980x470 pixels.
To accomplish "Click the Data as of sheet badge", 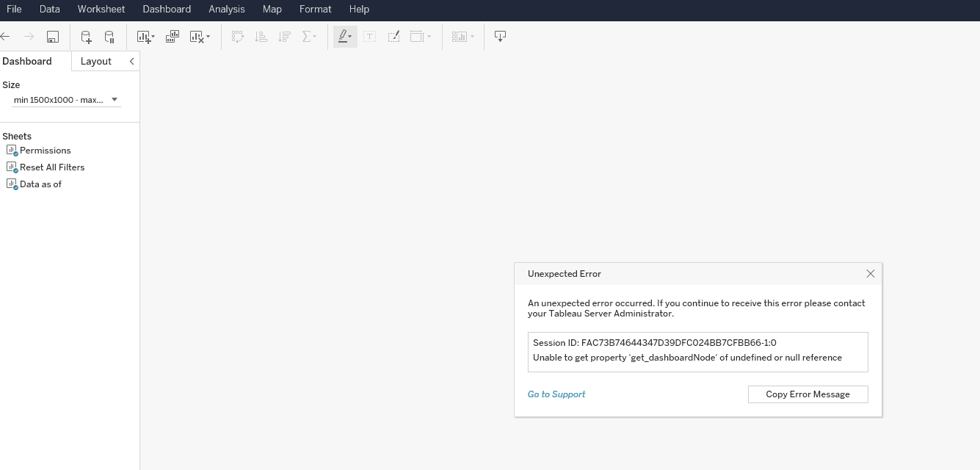I will (x=14, y=187).
